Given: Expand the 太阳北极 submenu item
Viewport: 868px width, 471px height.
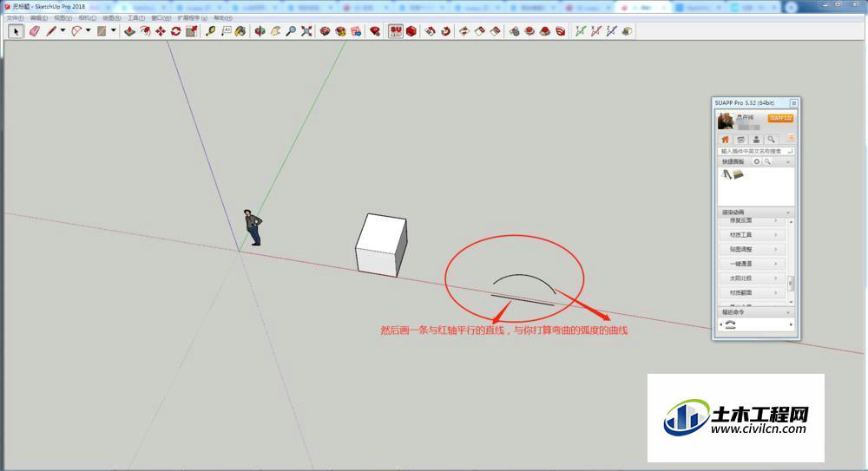Looking at the screenshot, I should pos(752,278).
